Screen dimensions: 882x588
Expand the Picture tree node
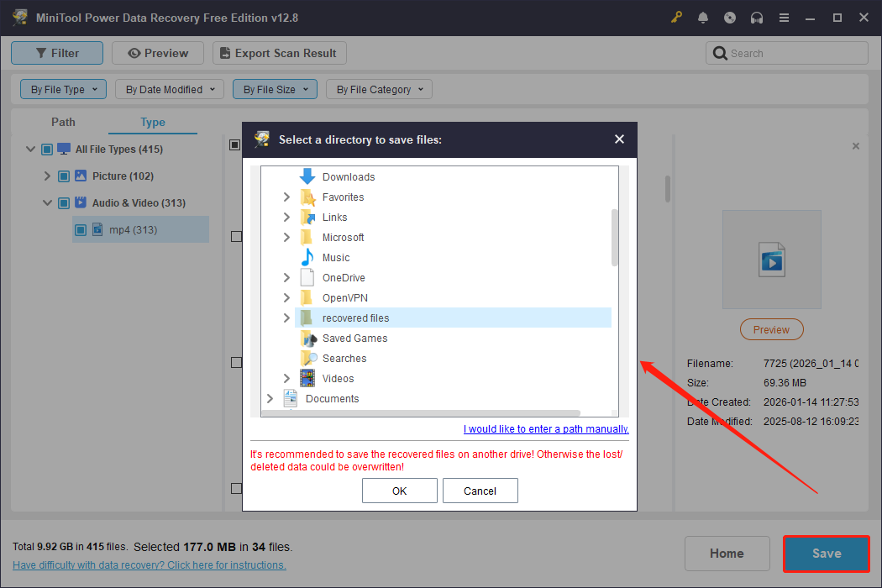[48, 176]
